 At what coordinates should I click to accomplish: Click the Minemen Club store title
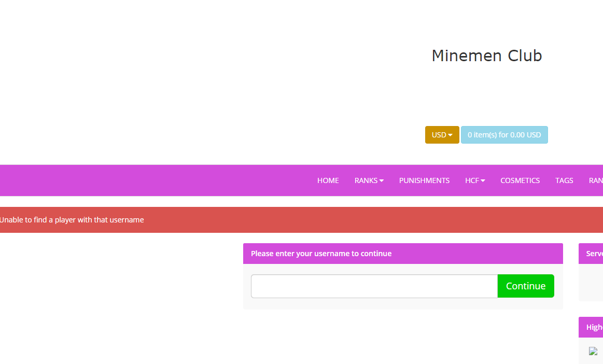[x=487, y=56]
